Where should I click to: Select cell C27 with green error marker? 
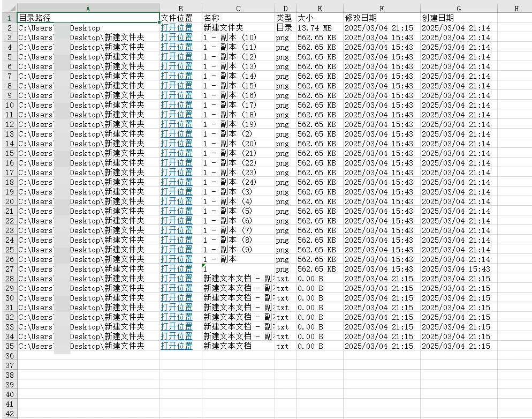[x=238, y=269]
